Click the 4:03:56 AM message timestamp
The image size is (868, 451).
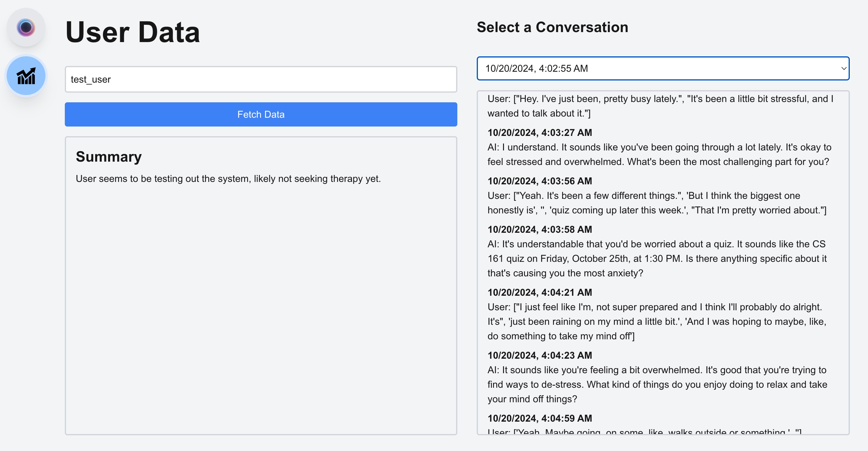pyautogui.click(x=539, y=181)
